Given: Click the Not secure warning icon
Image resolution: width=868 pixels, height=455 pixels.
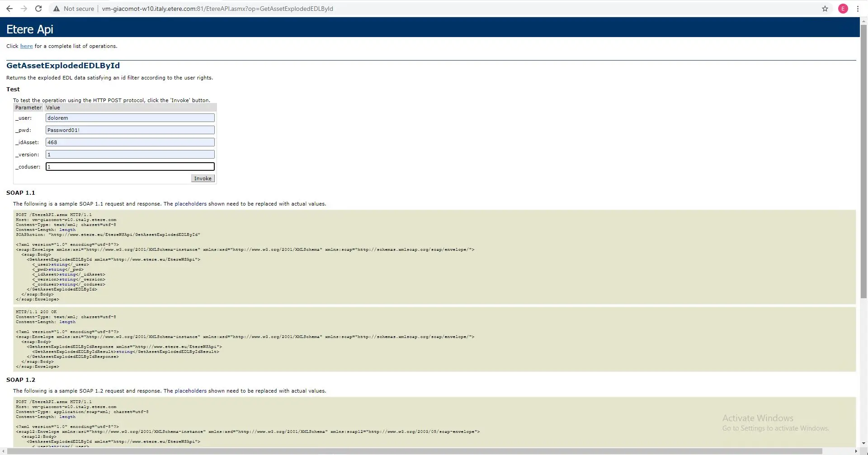Looking at the screenshot, I should (57, 9).
